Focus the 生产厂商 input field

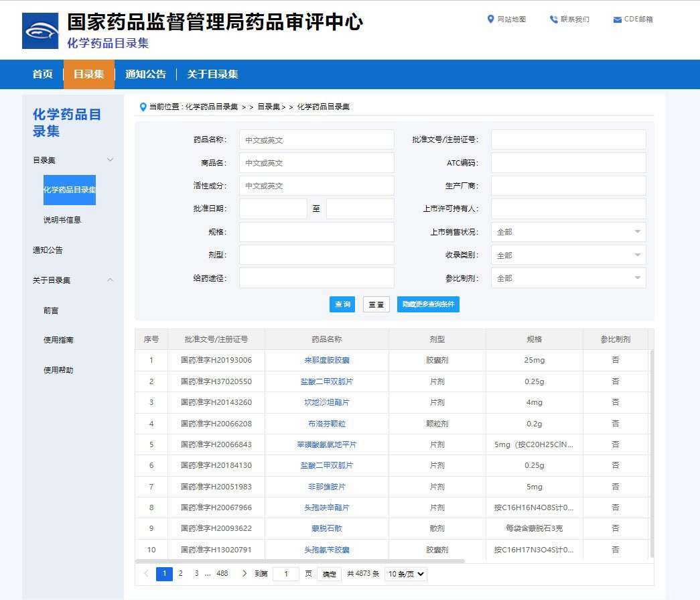568,186
